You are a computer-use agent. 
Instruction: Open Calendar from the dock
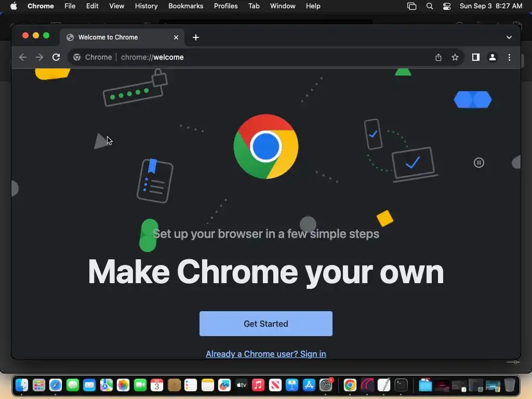click(x=157, y=385)
